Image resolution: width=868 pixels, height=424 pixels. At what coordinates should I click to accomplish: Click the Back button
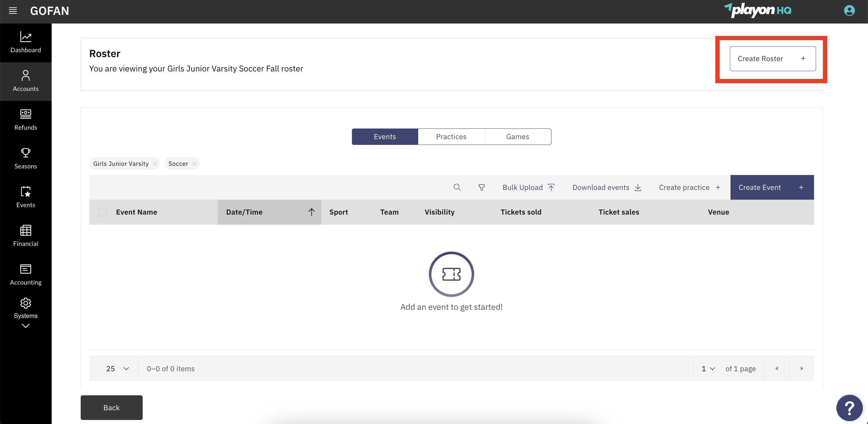coord(111,407)
